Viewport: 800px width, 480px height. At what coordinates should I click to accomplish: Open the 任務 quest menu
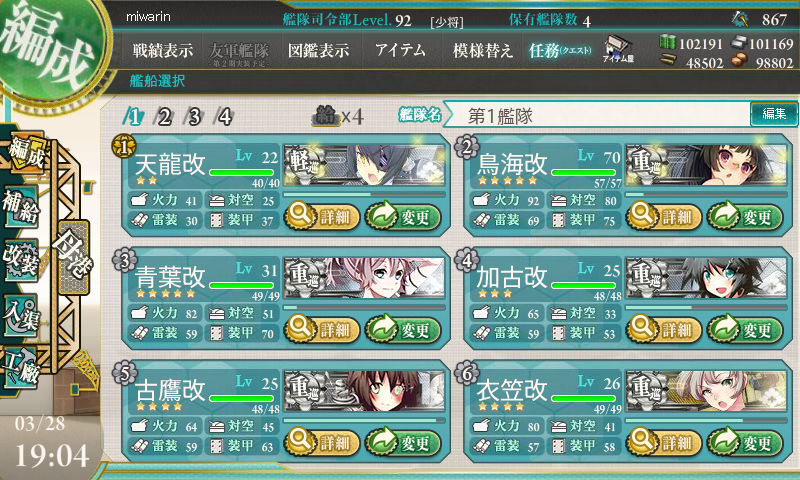pyautogui.click(x=560, y=50)
